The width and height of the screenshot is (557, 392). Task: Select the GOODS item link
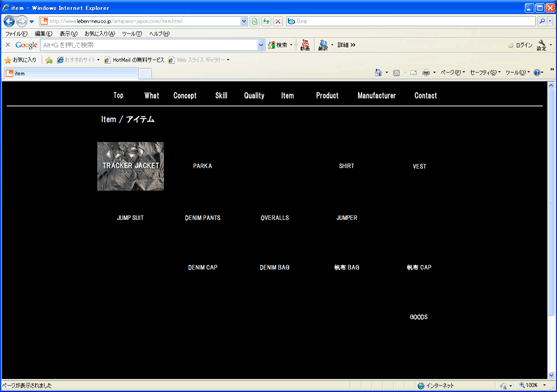click(x=419, y=317)
